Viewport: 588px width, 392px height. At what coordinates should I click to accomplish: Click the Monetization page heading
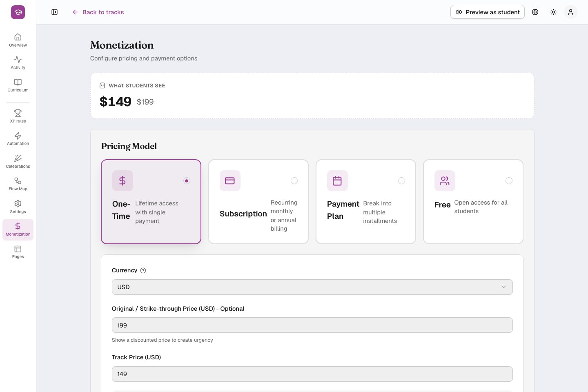122,45
